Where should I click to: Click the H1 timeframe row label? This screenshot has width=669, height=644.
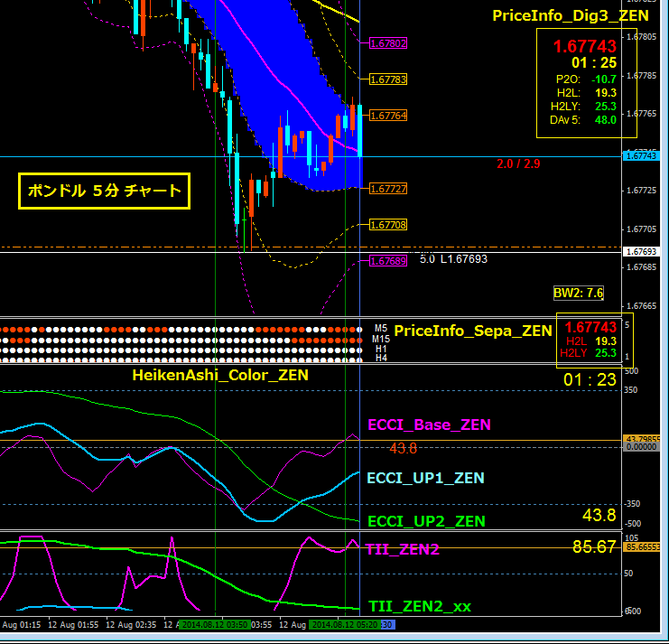381,349
